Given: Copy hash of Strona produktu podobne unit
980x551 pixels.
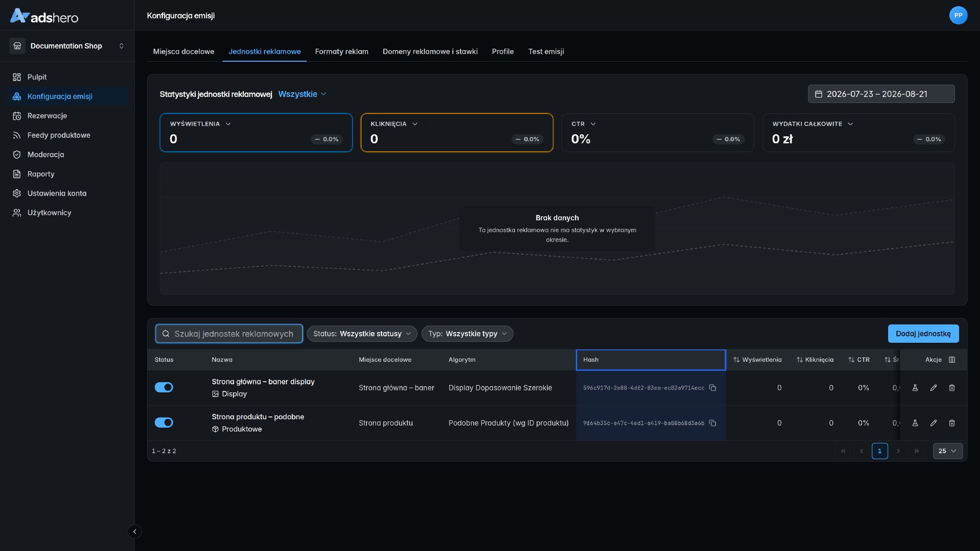Looking at the screenshot, I should [x=713, y=423].
